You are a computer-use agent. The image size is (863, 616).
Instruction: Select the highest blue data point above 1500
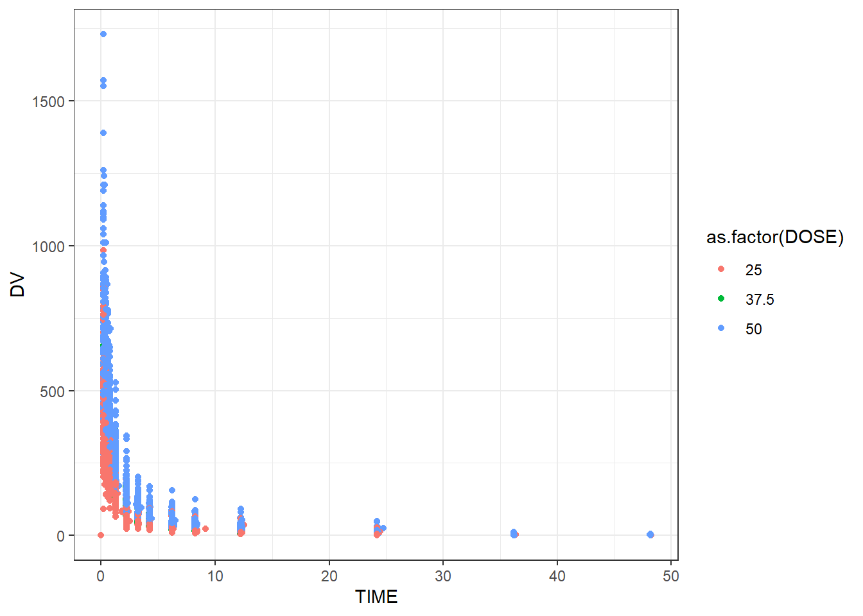click(103, 34)
